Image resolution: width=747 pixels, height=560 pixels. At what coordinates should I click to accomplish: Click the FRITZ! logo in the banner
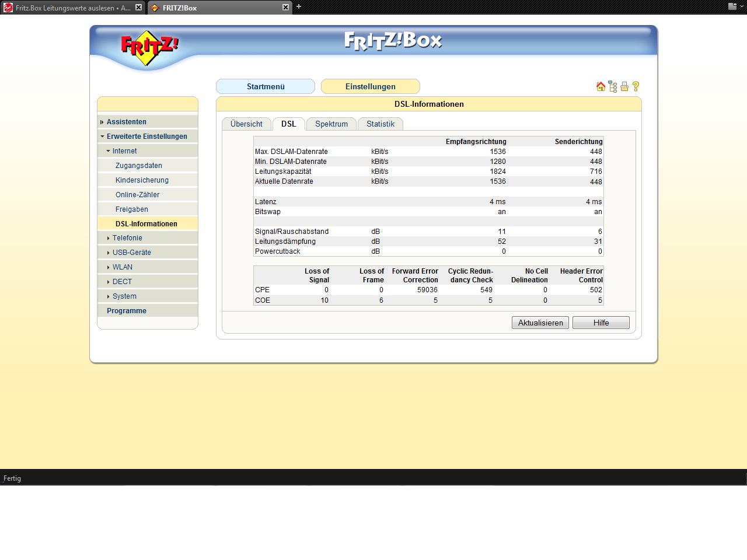tap(149, 47)
